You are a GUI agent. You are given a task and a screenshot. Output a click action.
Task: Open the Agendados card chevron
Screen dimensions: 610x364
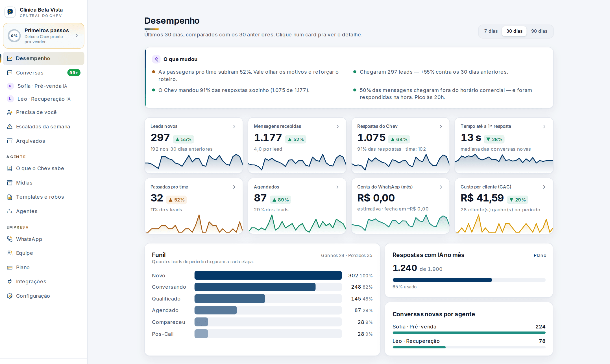tap(337, 187)
